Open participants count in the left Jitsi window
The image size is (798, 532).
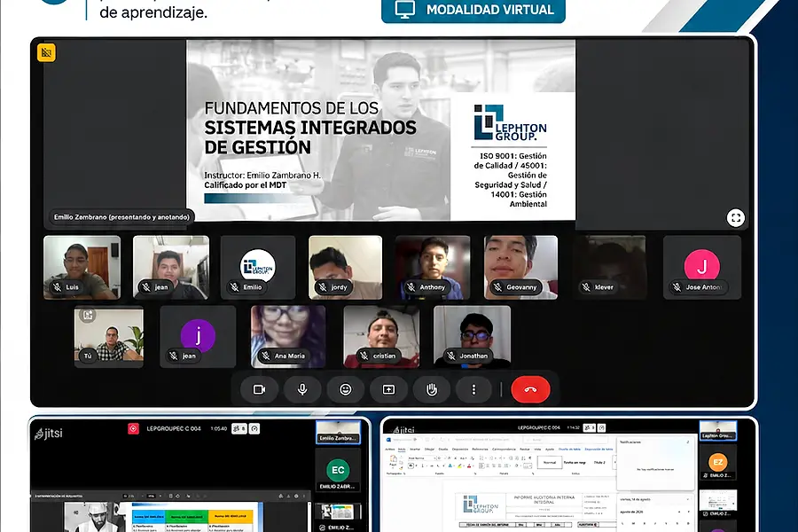point(239,428)
